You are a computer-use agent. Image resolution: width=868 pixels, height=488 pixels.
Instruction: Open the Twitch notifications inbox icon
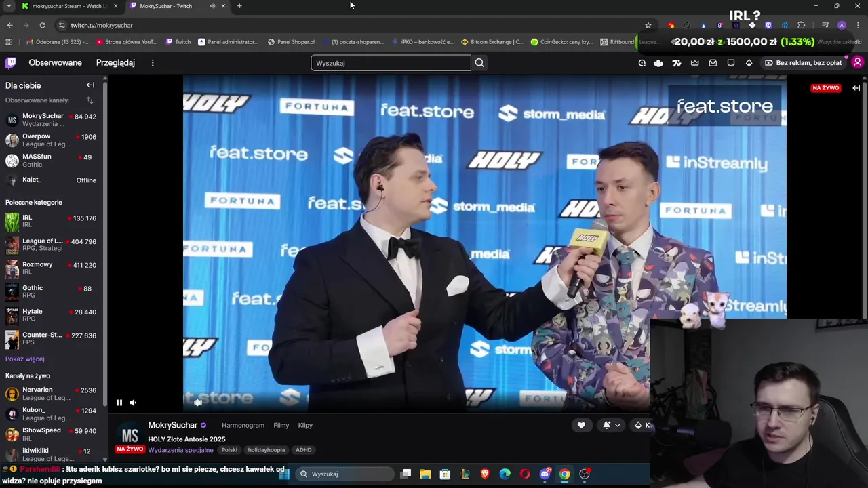(713, 63)
